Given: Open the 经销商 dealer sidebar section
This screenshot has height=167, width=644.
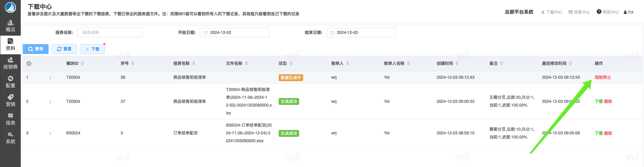Looking at the screenshot, I should [x=10, y=63].
